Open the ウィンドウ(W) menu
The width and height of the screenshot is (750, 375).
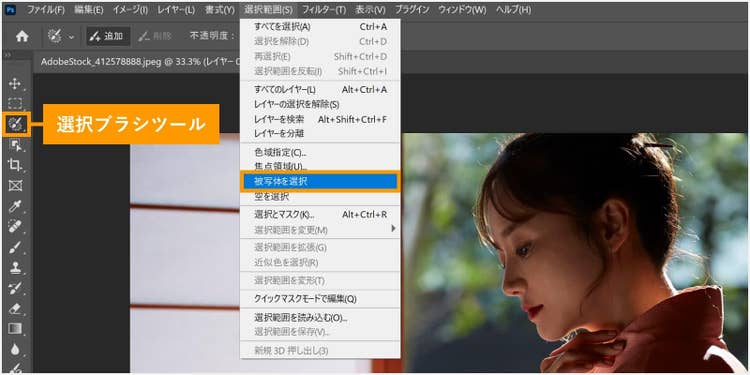(462, 10)
